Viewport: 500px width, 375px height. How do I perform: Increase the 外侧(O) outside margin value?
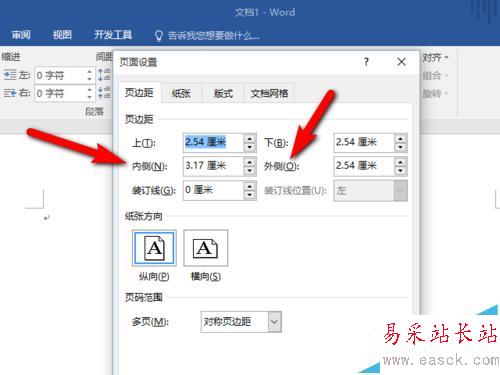click(401, 162)
